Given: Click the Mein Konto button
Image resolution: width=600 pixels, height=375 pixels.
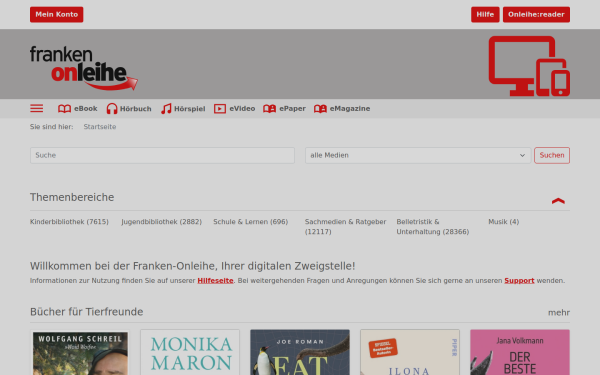Looking at the screenshot, I should 57,15.
